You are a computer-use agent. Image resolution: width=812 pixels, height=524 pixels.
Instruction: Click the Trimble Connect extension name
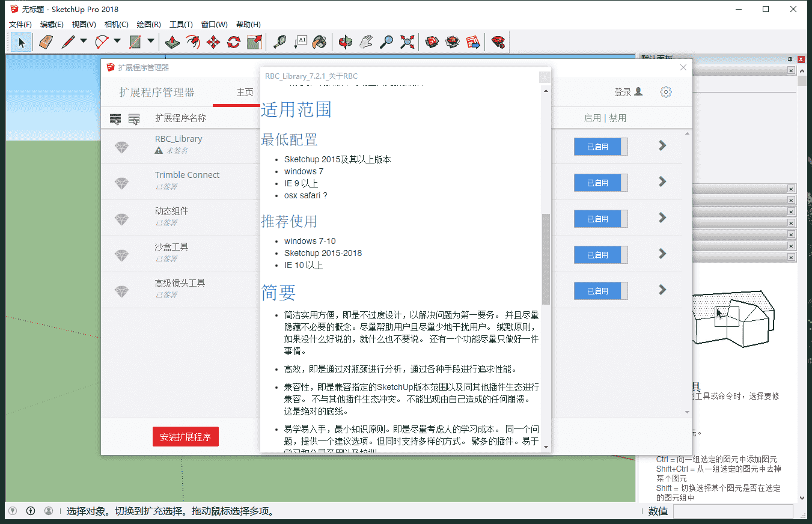187,175
